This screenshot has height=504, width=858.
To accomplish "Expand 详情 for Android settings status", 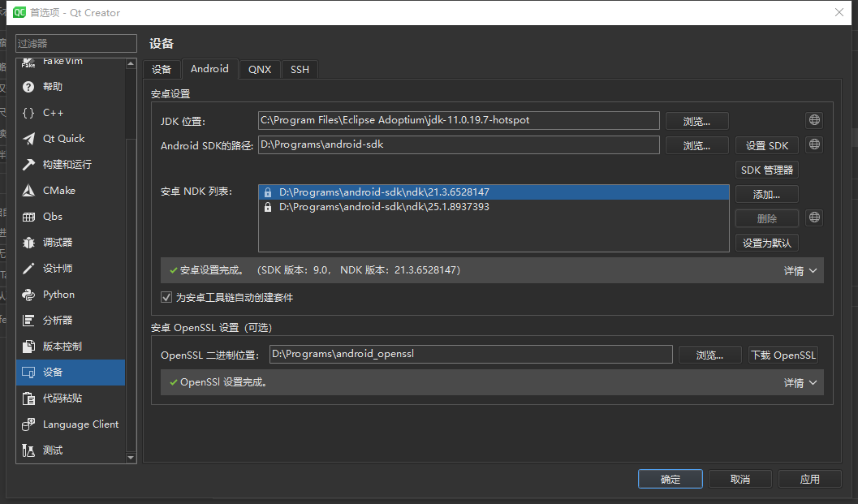I will coord(800,271).
